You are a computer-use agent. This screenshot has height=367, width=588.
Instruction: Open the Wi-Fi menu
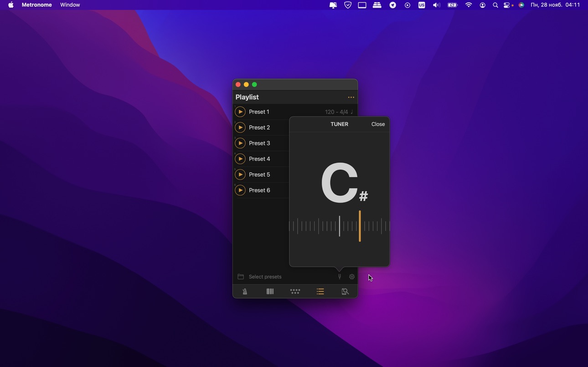469,5
